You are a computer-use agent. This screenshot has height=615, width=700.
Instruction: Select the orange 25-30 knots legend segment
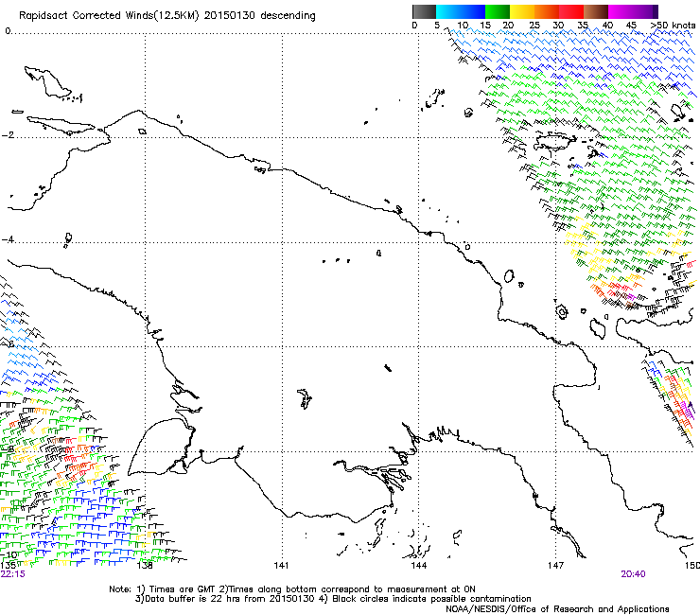point(547,11)
